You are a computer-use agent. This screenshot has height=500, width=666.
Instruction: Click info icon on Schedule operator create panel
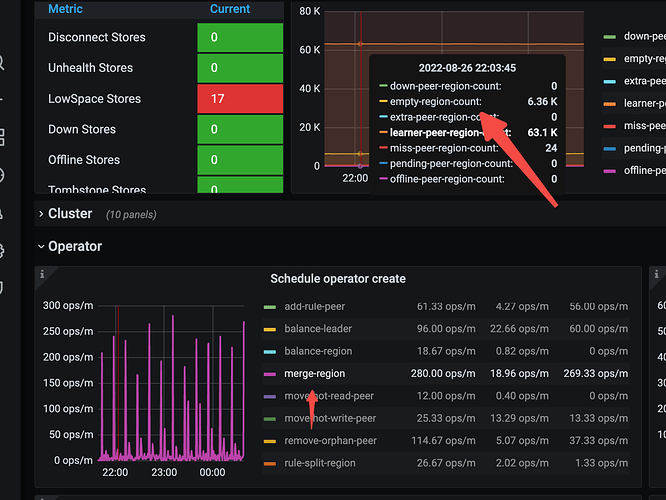(x=42, y=274)
